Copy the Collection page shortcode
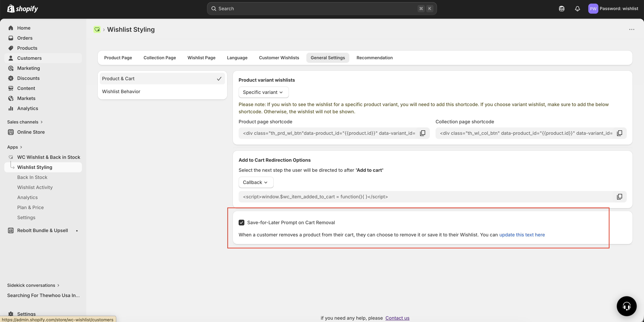The image size is (644, 322). [x=620, y=133]
